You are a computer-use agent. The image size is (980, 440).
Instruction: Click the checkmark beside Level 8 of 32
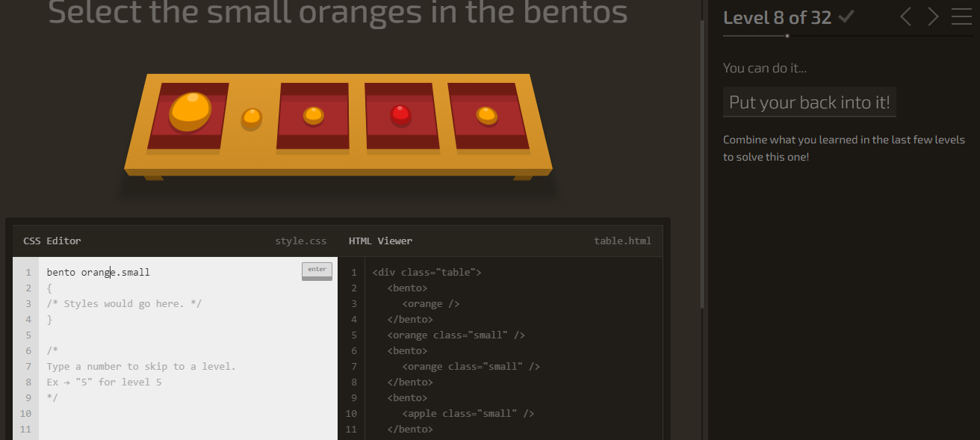(x=848, y=15)
